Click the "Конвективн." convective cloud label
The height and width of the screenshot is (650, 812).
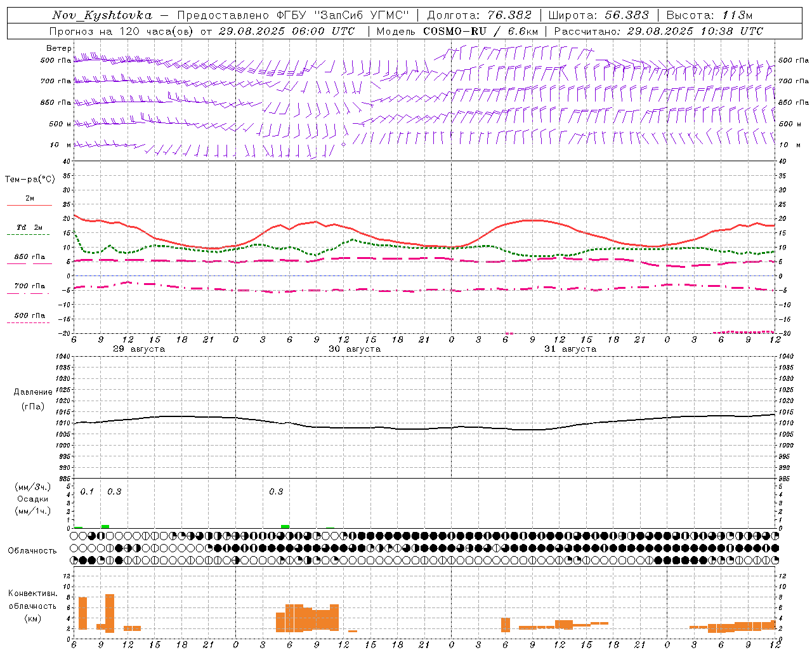32,594
